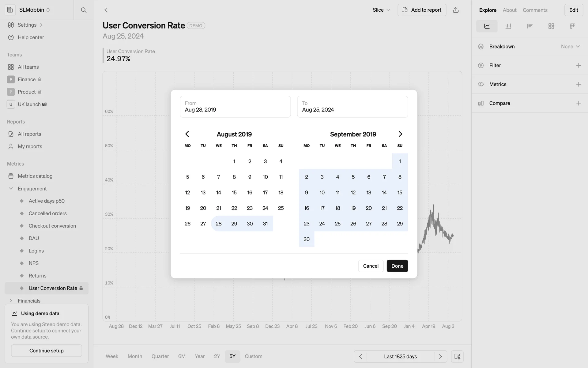Select the grid view icon
The height and width of the screenshot is (368, 588).
(551, 26)
